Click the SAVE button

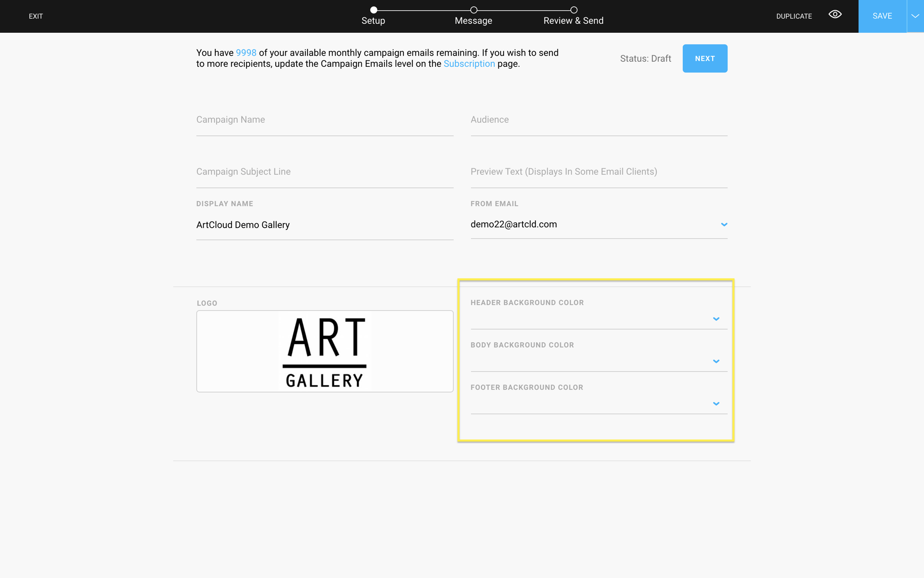pos(882,16)
